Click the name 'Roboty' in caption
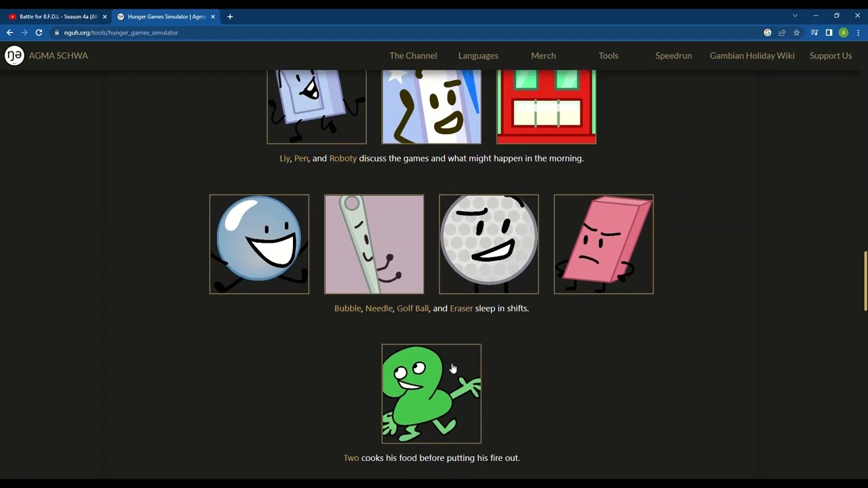The width and height of the screenshot is (868, 488). (x=342, y=159)
